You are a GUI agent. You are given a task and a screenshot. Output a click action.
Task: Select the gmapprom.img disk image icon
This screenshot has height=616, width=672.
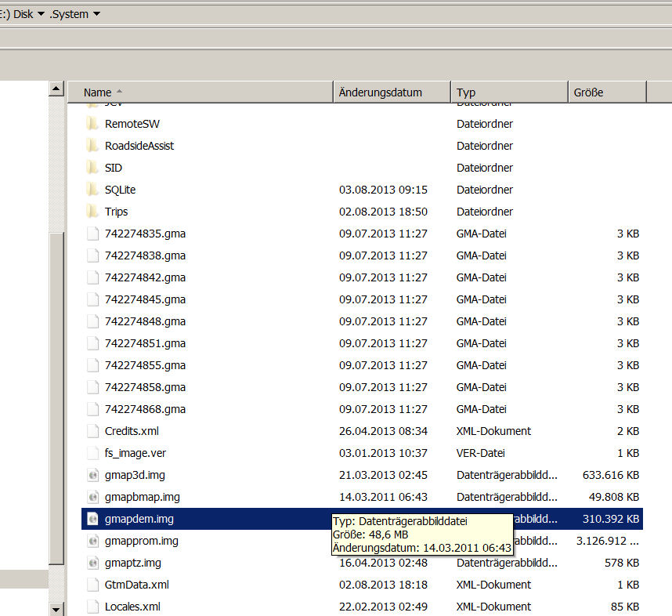point(92,541)
